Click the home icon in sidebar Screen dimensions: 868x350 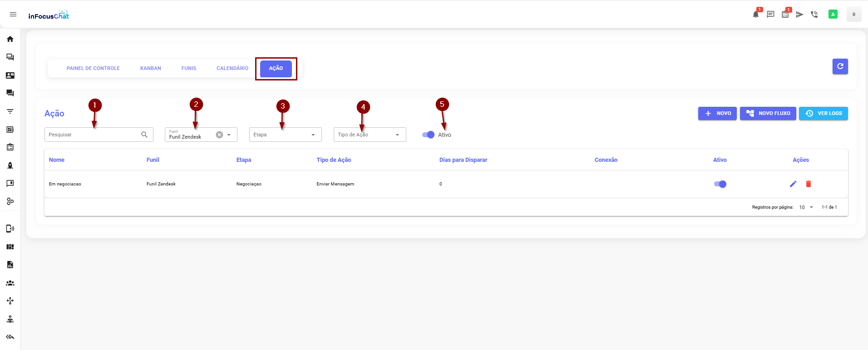10,39
